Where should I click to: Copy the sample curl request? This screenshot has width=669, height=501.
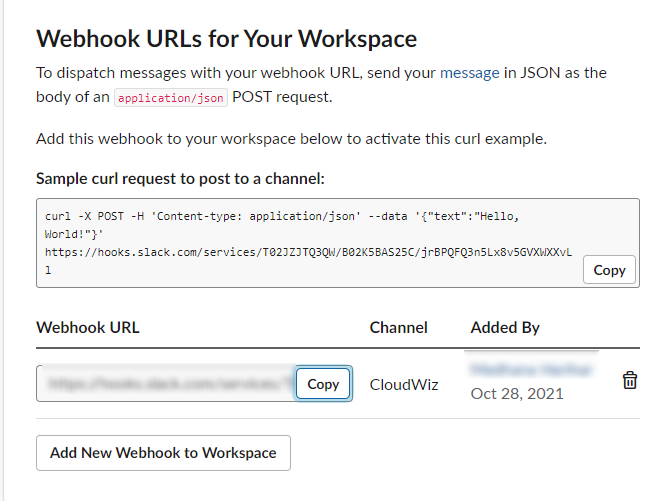pyautogui.click(x=609, y=270)
